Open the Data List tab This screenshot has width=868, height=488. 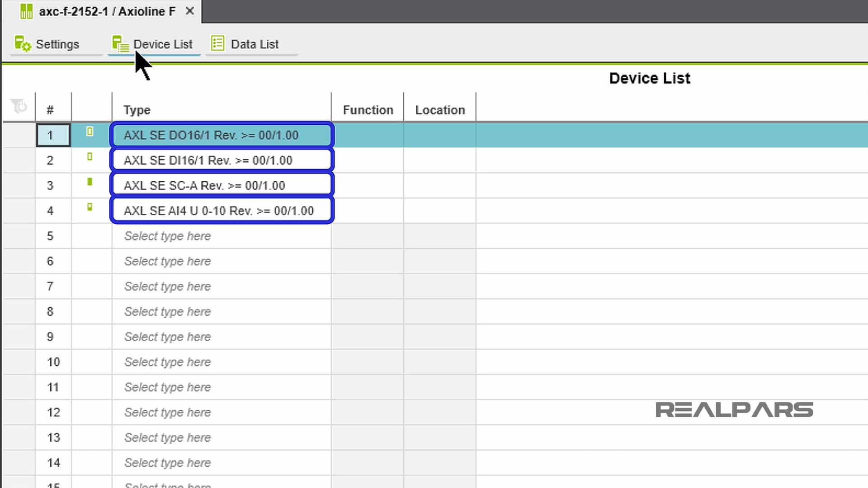(252, 44)
